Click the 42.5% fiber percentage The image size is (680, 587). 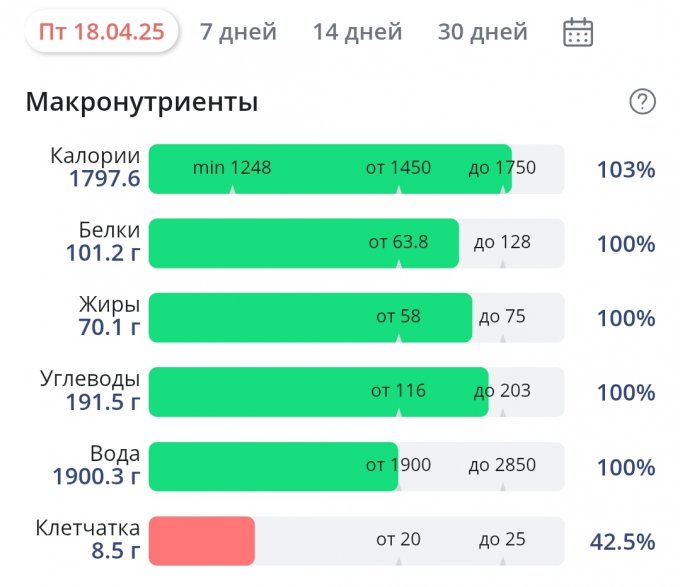(622, 542)
